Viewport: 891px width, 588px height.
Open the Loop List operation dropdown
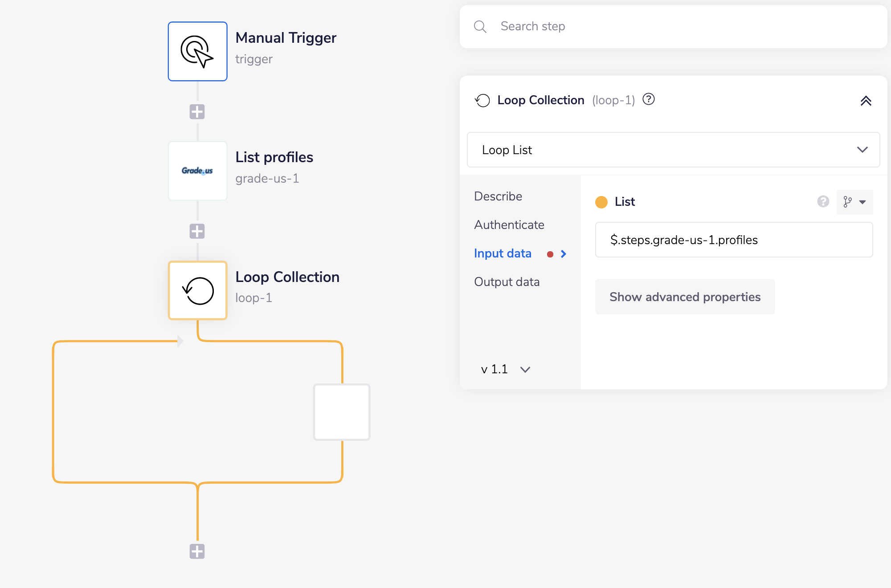pos(673,150)
